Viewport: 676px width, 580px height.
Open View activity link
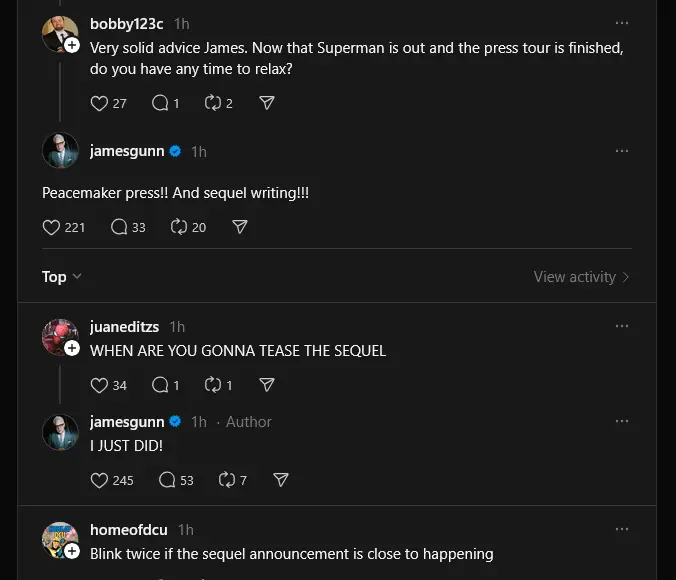click(x=581, y=277)
